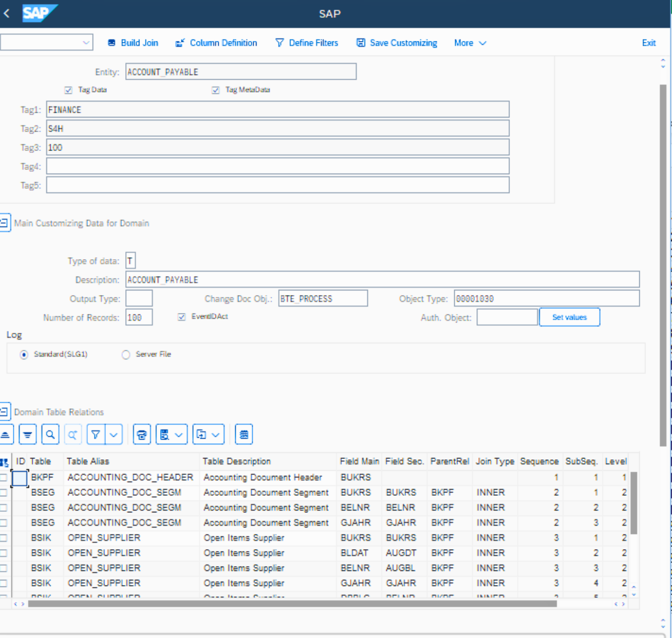Click the Find magnifier icon in table toolbar
672x638 pixels.
[50, 435]
